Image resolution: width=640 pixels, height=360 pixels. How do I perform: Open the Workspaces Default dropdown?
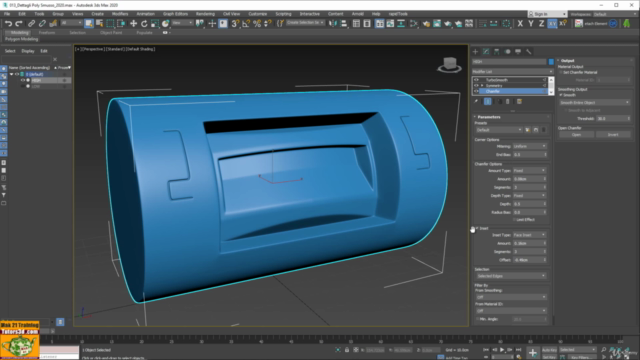pos(614,14)
